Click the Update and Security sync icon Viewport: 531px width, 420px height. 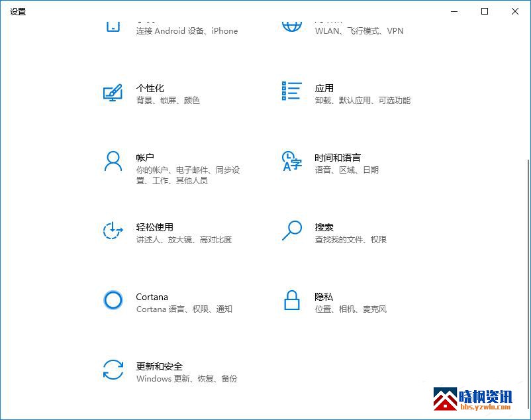coord(113,370)
